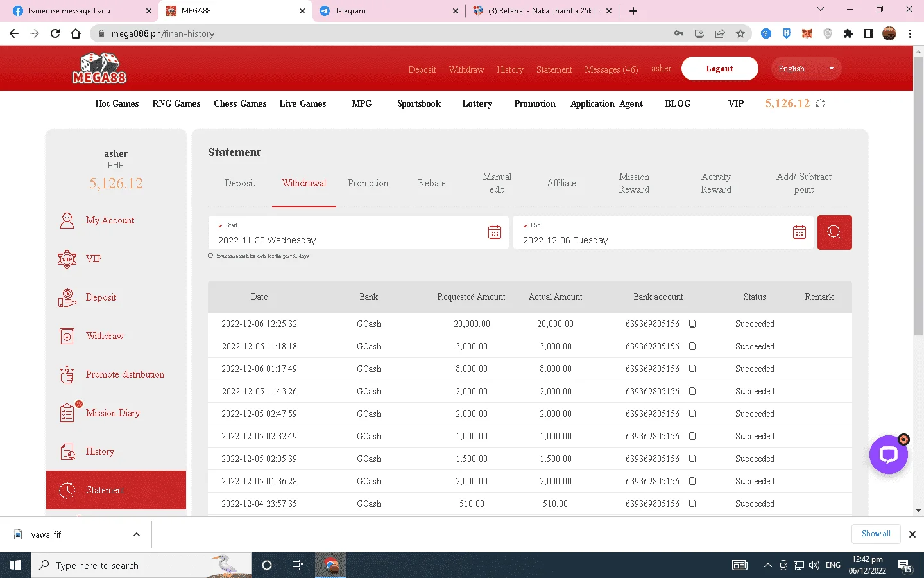Show hidden system tray icons
The image size is (924, 578).
pyautogui.click(x=767, y=565)
